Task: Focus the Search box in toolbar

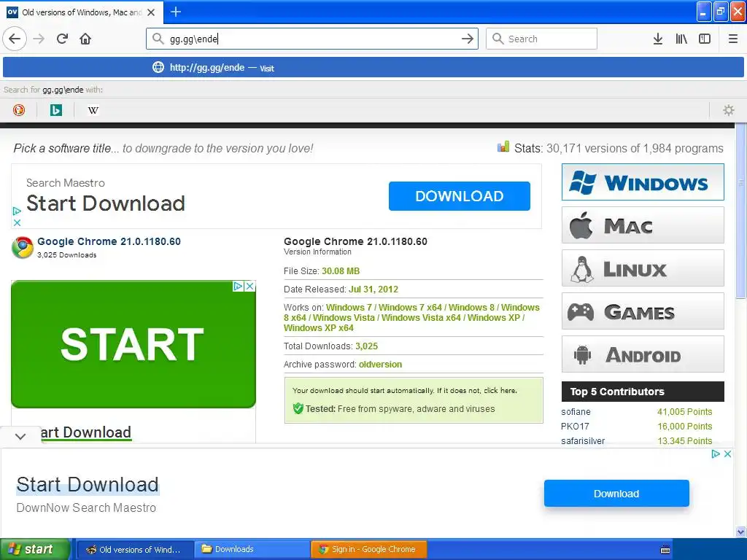Action: (541, 39)
